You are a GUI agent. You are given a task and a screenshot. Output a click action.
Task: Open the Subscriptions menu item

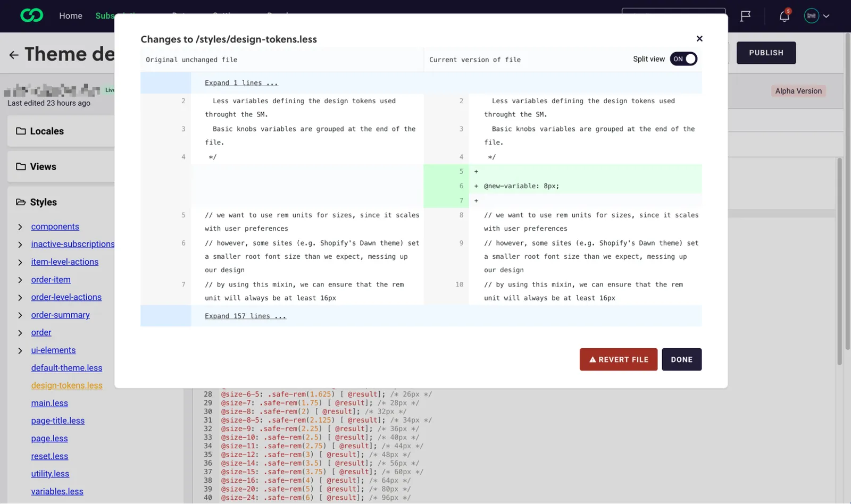[x=105, y=16]
